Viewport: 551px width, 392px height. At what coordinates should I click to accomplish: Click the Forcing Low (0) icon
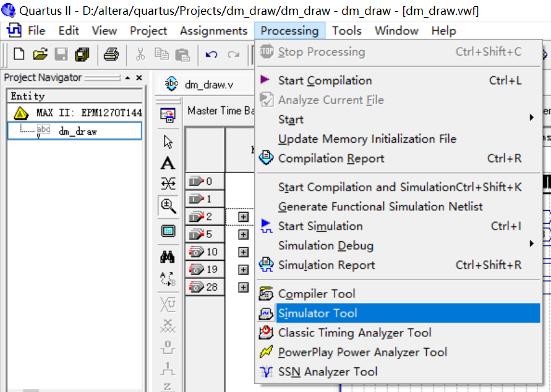tap(168, 347)
